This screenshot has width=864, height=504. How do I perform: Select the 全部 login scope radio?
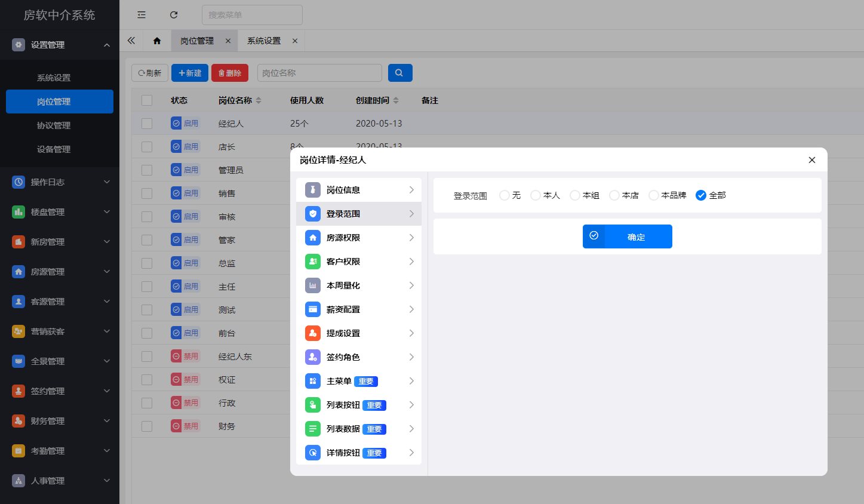(x=701, y=195)
